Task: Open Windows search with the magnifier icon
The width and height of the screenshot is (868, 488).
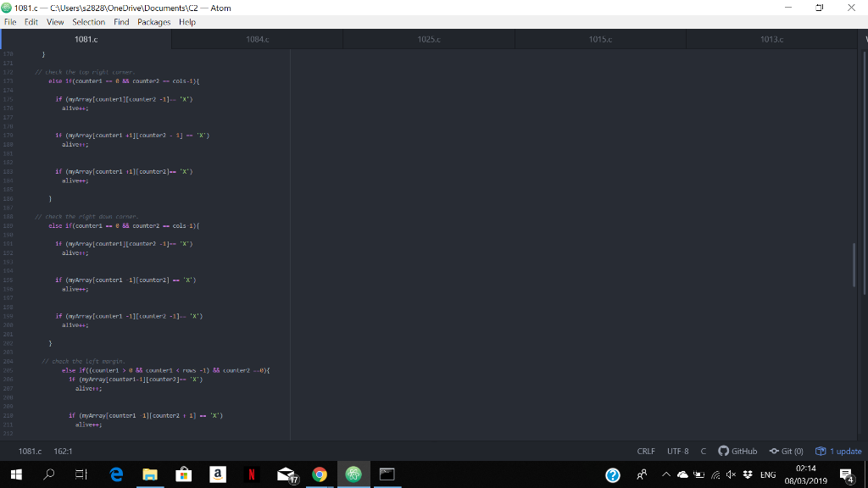Action: click(x=47, y=474)
